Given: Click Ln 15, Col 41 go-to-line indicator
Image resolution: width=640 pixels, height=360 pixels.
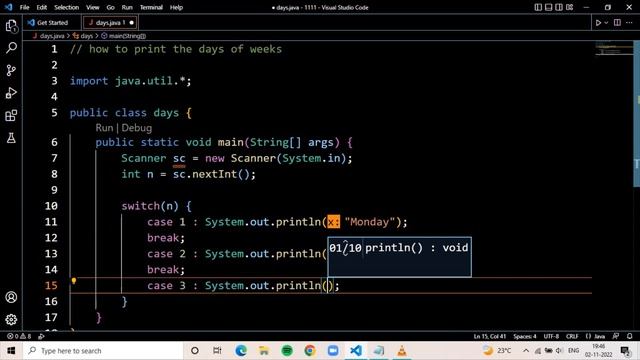Looking at the screenshot, I should pyautogui.click(x=489, y=336).
